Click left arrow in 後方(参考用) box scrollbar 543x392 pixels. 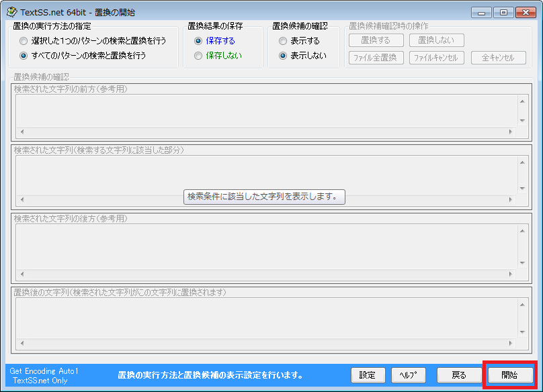[22, 274]
